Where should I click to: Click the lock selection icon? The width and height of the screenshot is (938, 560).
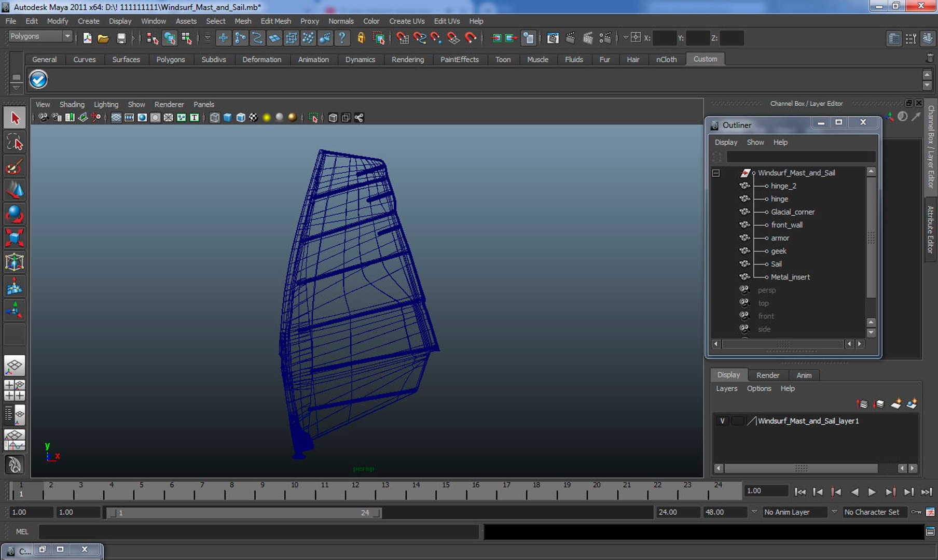pyautogui.click(x=361, y=38)
